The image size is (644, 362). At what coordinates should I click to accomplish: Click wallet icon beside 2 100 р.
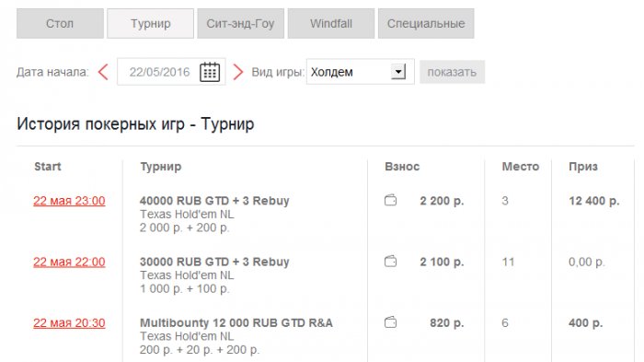point(391,261)
